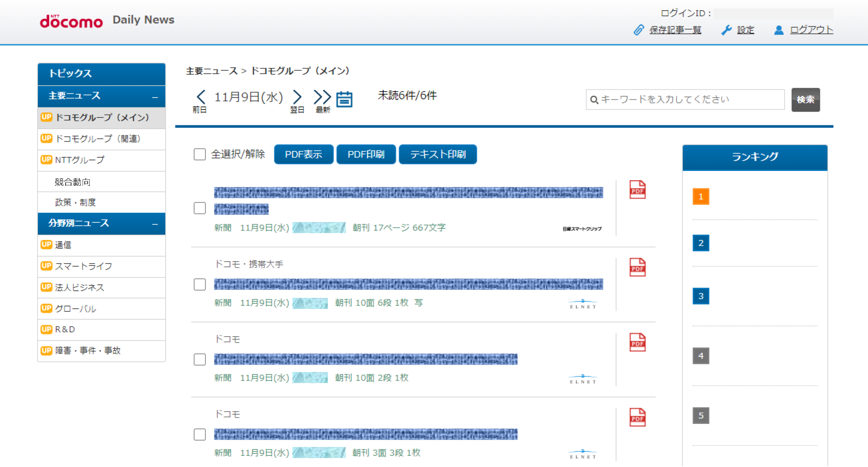This screenshot has width=868, height=467.
Task: Select 通信 category in sidebar
Action: coord(101,245)
